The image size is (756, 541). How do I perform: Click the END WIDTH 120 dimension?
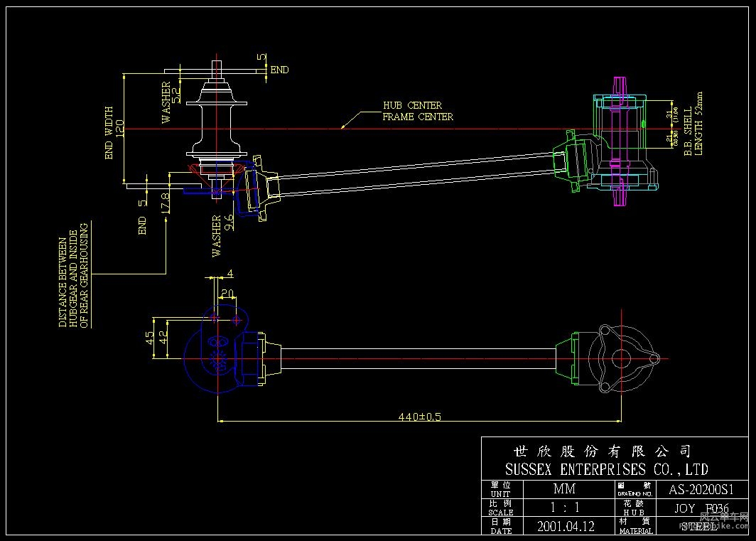114,132
